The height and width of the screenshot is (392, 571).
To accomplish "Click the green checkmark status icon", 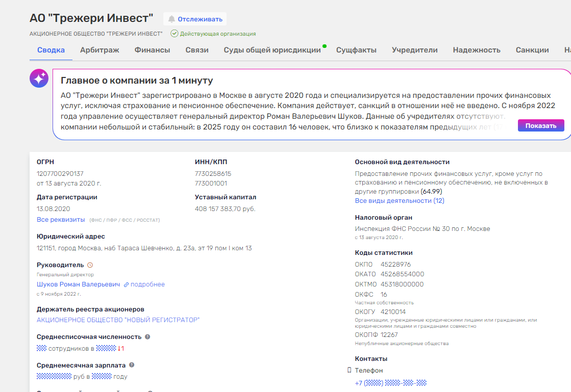I will pos(175,34).
